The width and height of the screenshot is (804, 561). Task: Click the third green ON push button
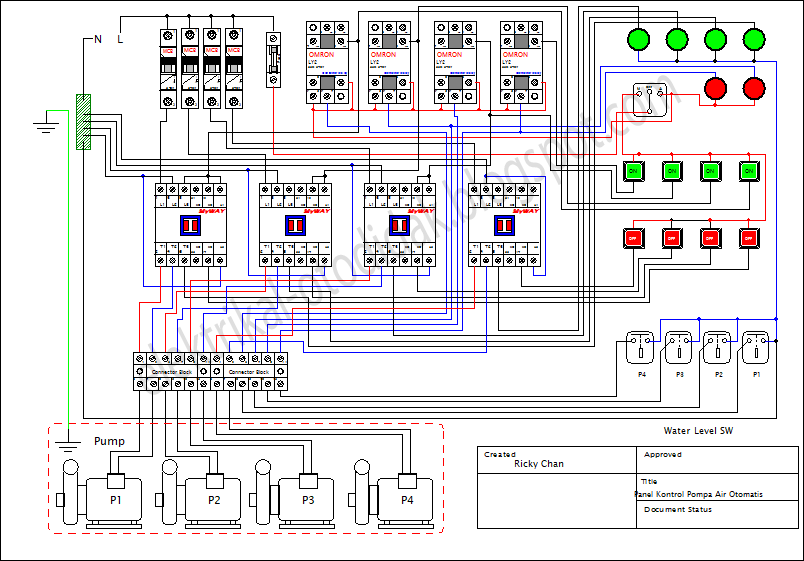(711, 171)
